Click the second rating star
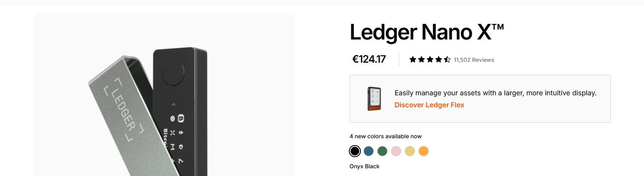Screen dimensions: 644x176 [421, 60]
